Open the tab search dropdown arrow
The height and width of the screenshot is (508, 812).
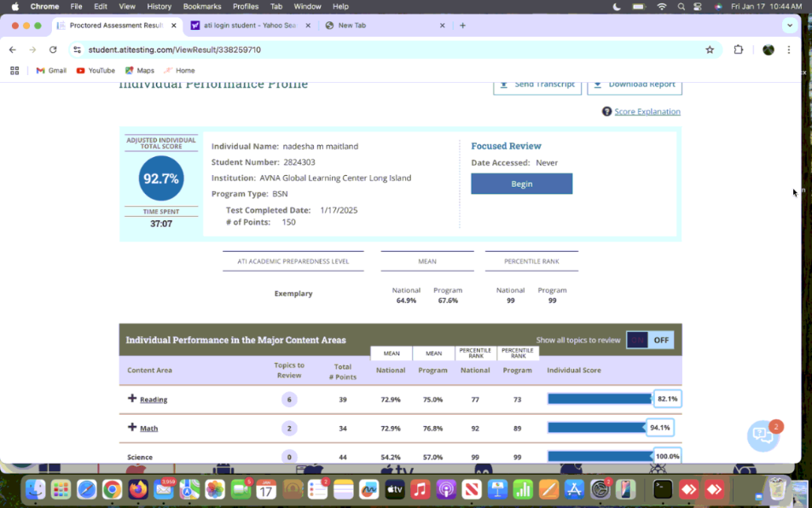click(790, 26)
